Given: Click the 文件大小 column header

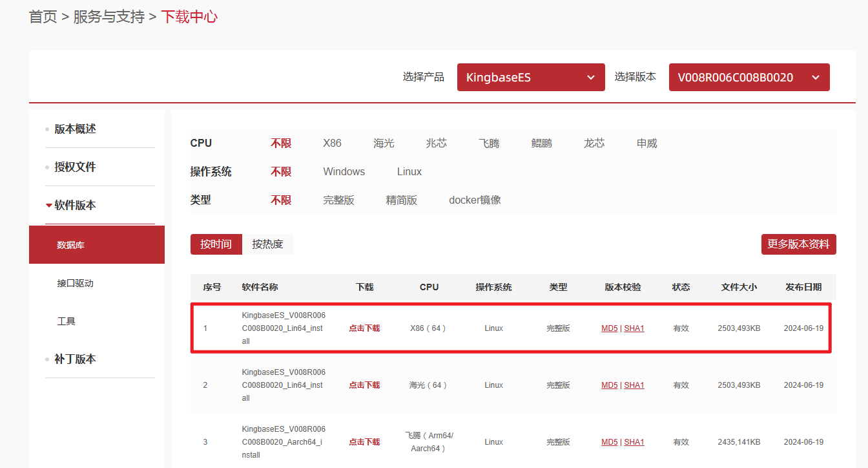Looking at the screenshot, I should [739, 287].
